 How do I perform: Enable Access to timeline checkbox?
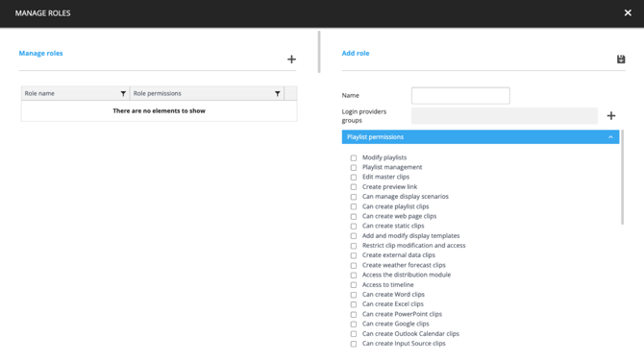[x=353, y=285]
